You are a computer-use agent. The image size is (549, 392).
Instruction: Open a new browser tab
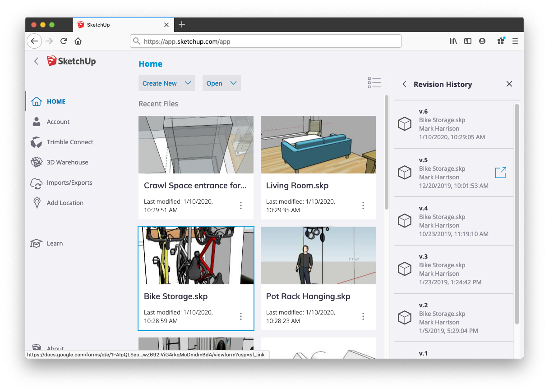pos(181,24)
